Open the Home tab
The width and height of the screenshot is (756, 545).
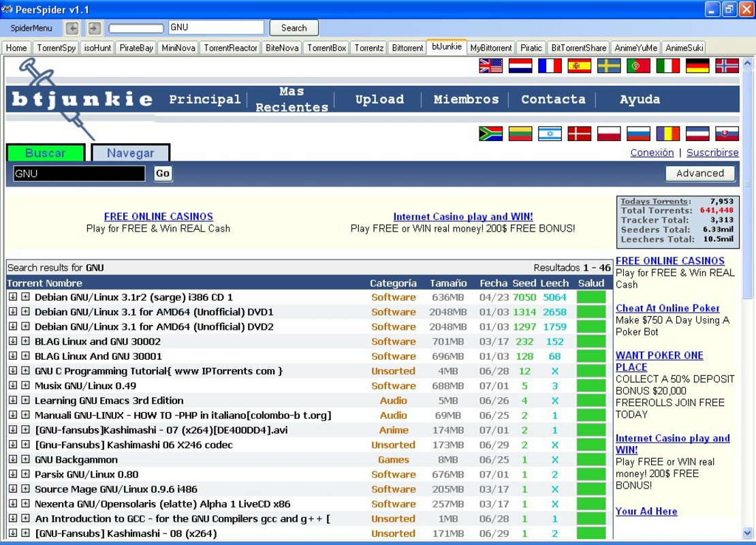[x=16, y=48]
